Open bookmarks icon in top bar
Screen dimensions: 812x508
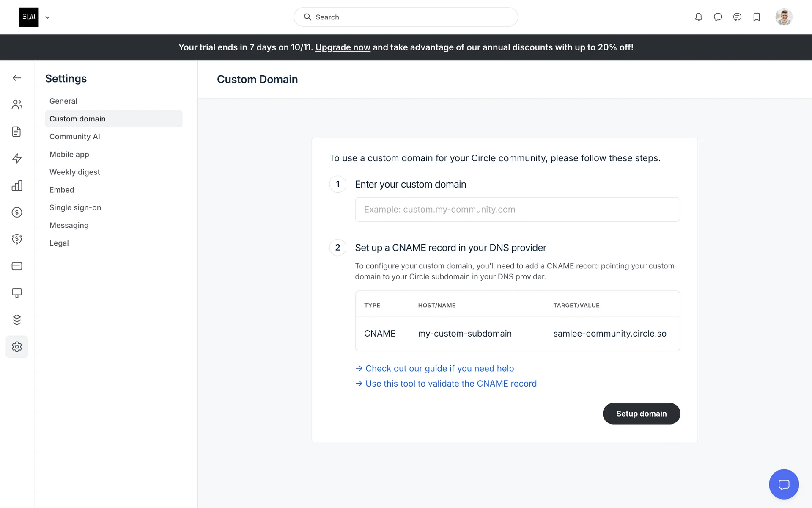[x=757, y=17]
